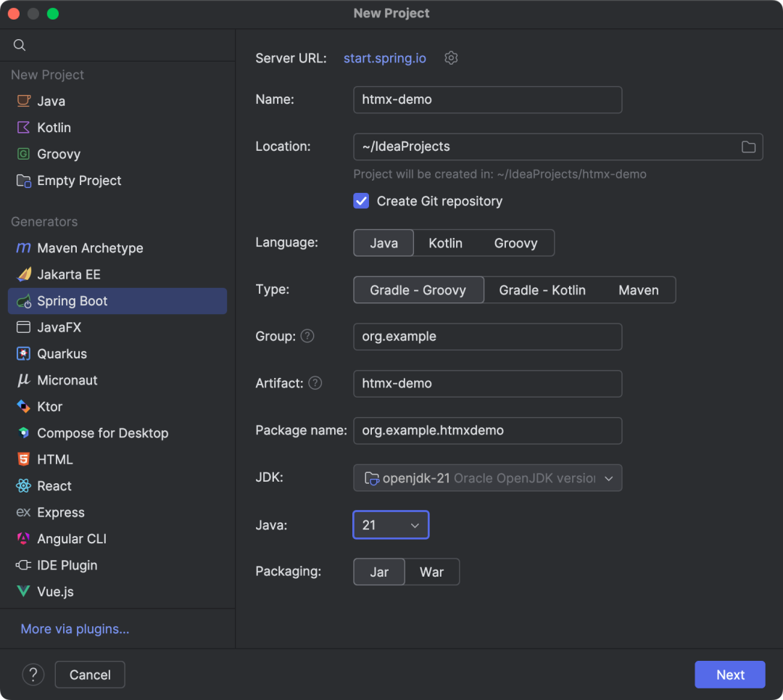Click the Artifact input field
783x700 pixels.
[487, 383]
